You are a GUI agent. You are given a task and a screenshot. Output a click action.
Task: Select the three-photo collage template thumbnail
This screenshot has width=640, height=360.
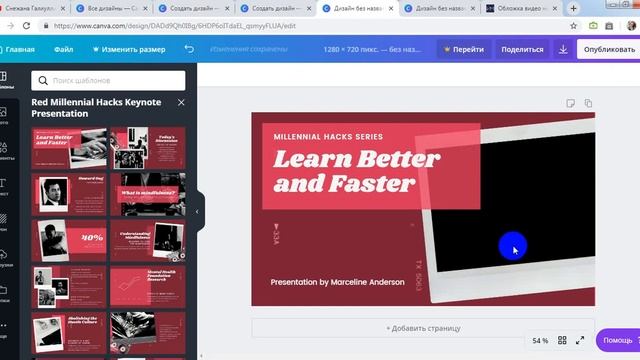[69, 287]
